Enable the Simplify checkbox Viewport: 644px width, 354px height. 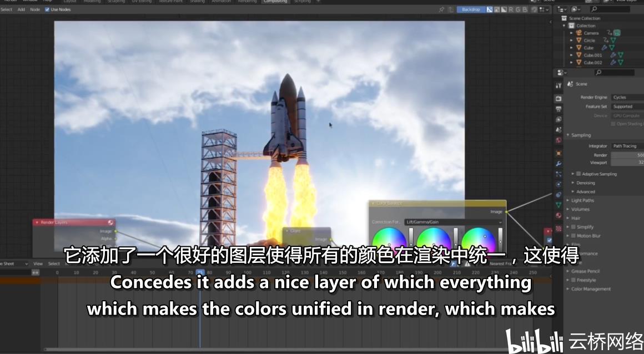pos(573,227)
